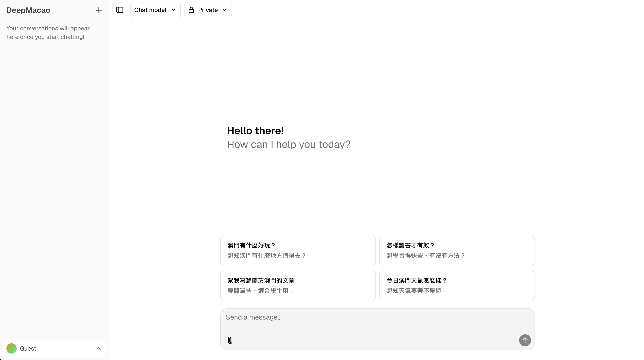The height and width of the screenshot is (360, 644).
Task: Expand the Guest user menu chevron
Action: (99, 348)
